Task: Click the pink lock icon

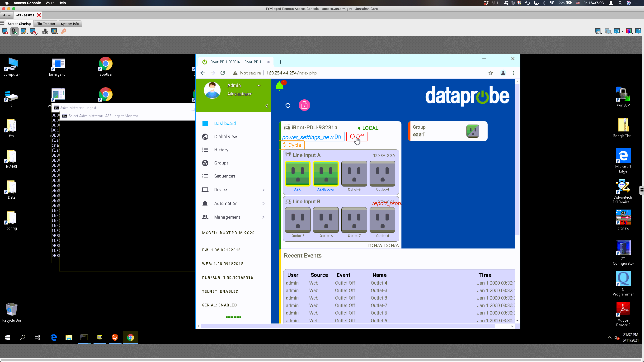Action: pos(304,105)
